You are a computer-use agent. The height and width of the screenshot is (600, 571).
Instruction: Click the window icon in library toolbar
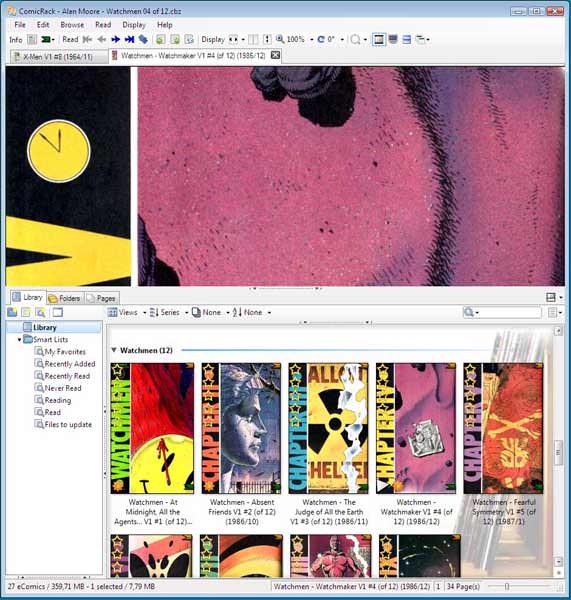point(58,312)
